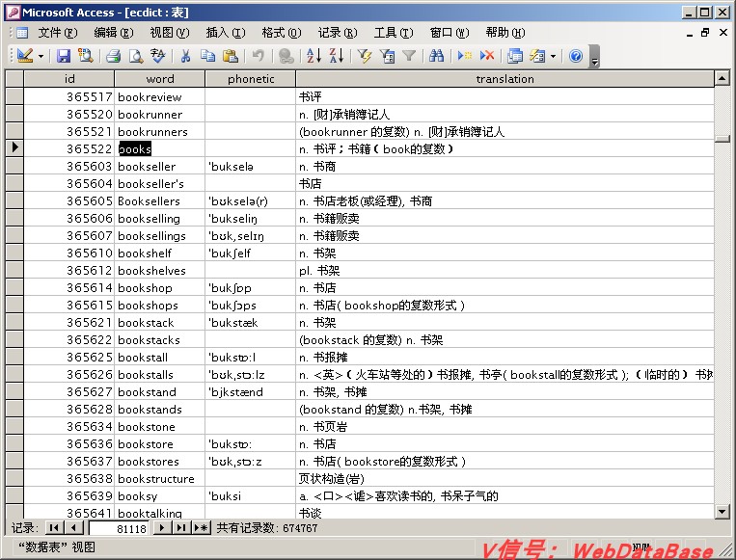The height and width of the screenshot is (560, 736).
Task: Create new record navigation button
Action: (201, 527)
